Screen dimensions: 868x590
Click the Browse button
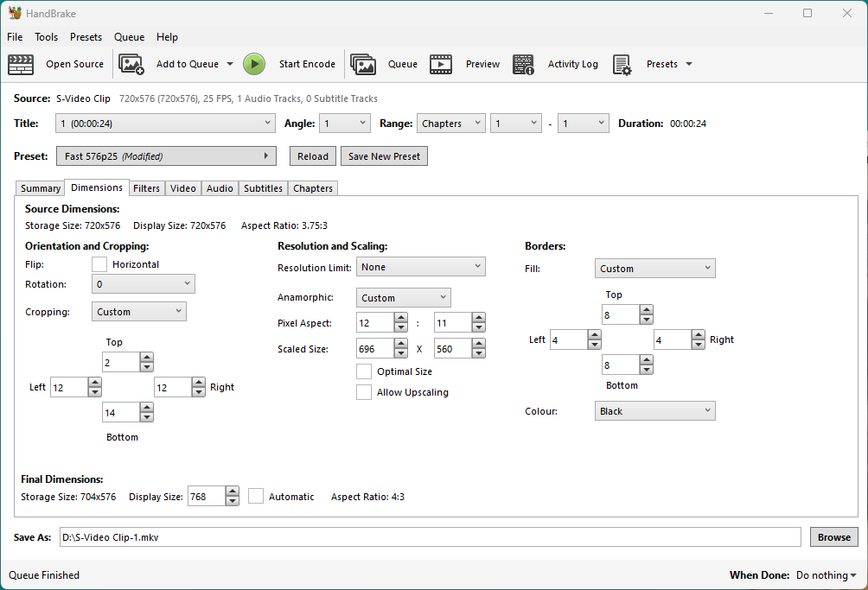[x=834, y=537]
